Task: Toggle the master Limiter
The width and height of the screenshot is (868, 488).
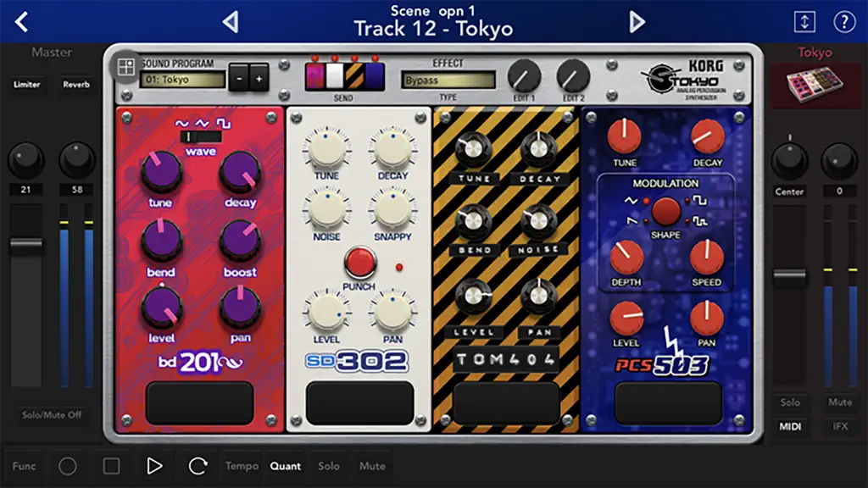Action: (x=26, y=85)
